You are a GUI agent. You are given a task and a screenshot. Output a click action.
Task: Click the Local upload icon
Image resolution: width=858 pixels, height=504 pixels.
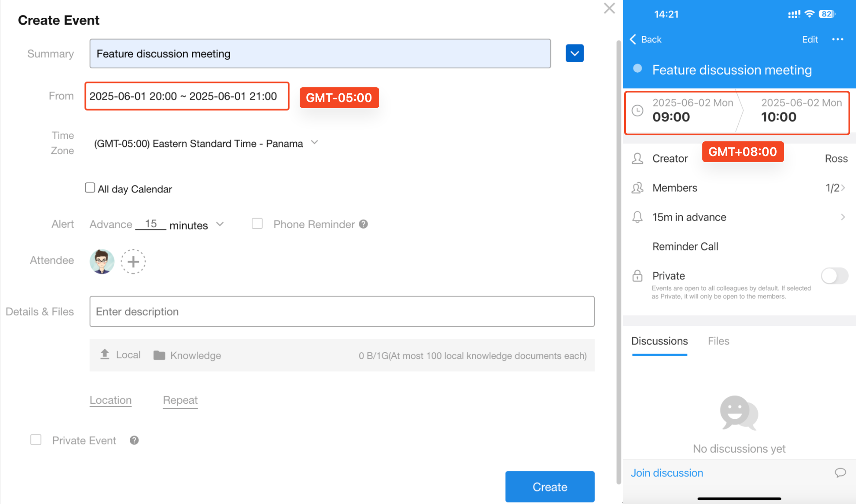point(105,354)
